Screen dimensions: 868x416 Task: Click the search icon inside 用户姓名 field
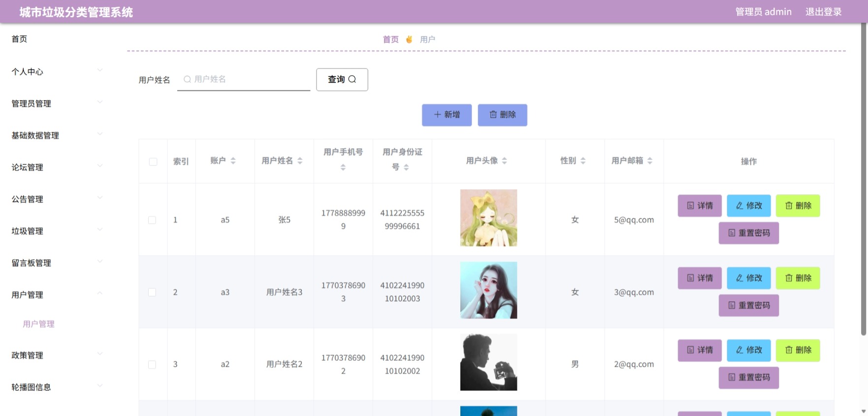tap(187, 79)
